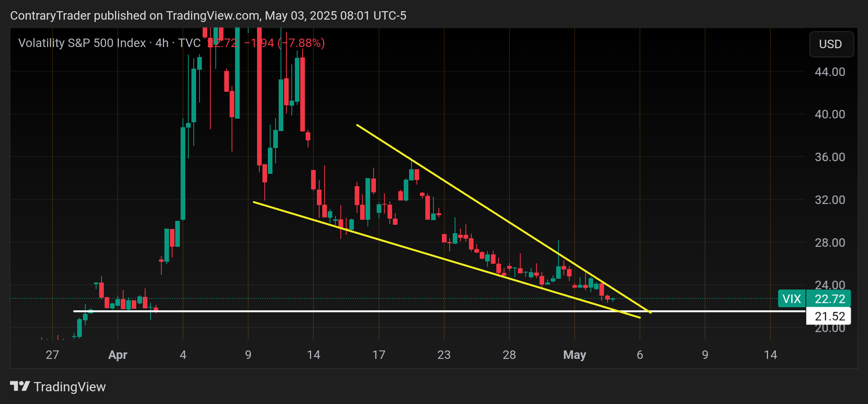868x404 pixels.
Task: Click the 28 date axis label
Action: coord(509,355)
